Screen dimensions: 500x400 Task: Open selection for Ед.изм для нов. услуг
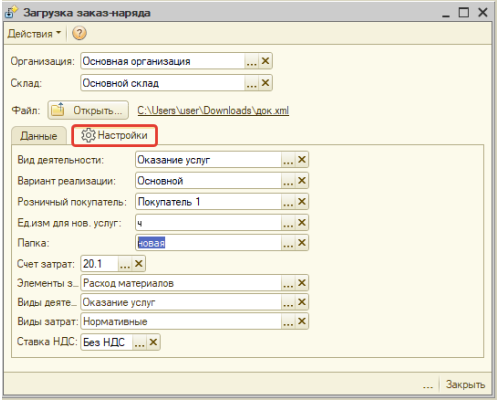point(288,222)
